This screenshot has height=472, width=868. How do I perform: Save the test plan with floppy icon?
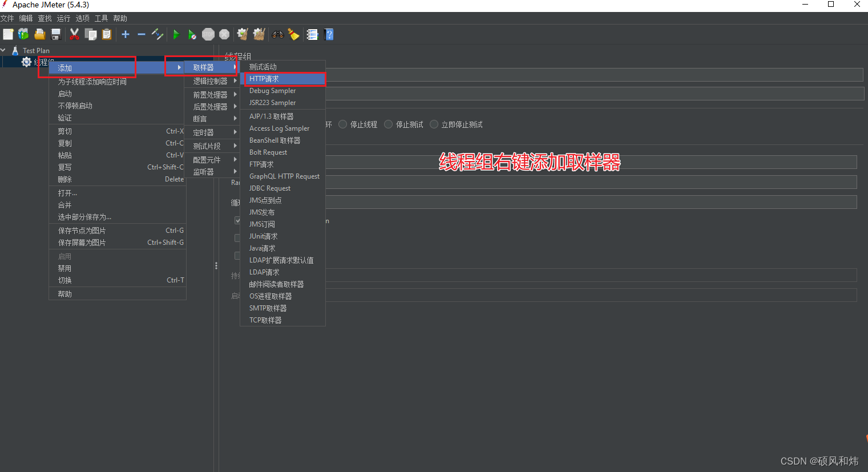[x=56, y=34]
